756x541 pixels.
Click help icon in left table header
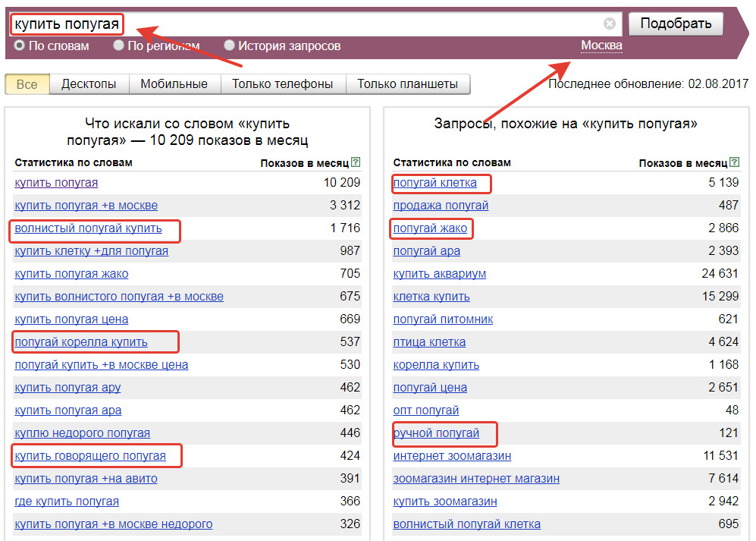(x=356, y=162)
